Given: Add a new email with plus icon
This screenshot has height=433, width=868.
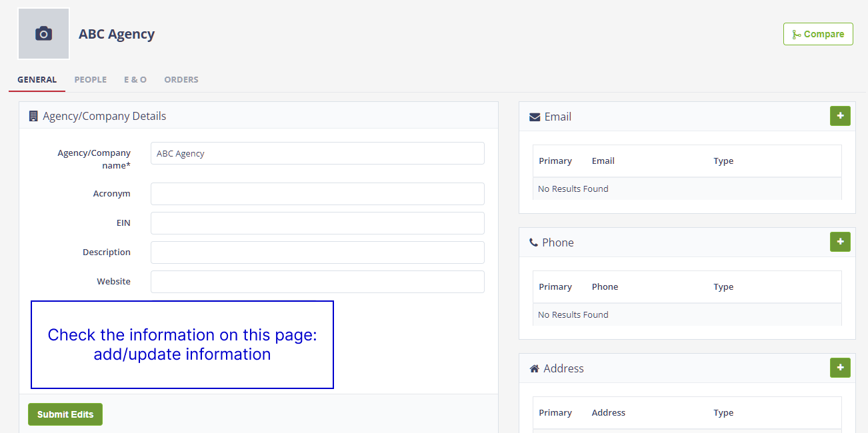Looking at the screenshot, I should pyautogui.click(x=840, y=116).
